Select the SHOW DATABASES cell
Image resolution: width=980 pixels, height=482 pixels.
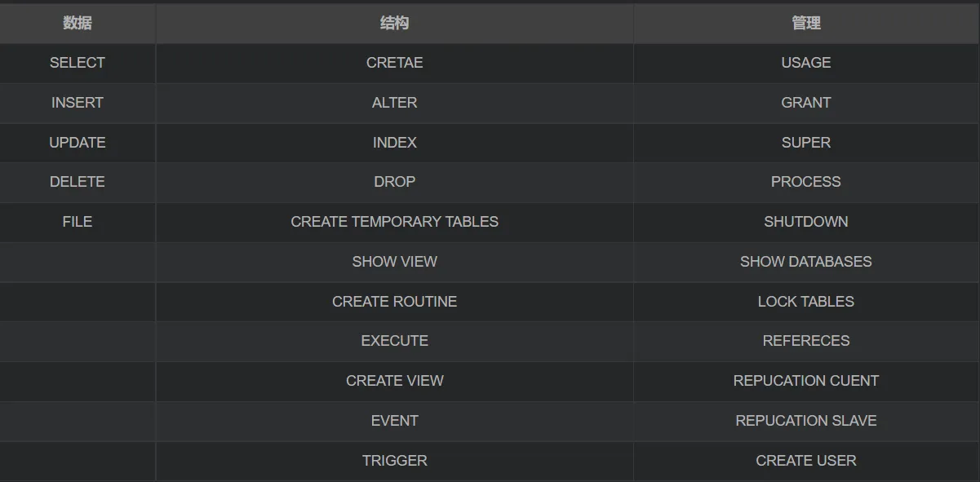805,262
